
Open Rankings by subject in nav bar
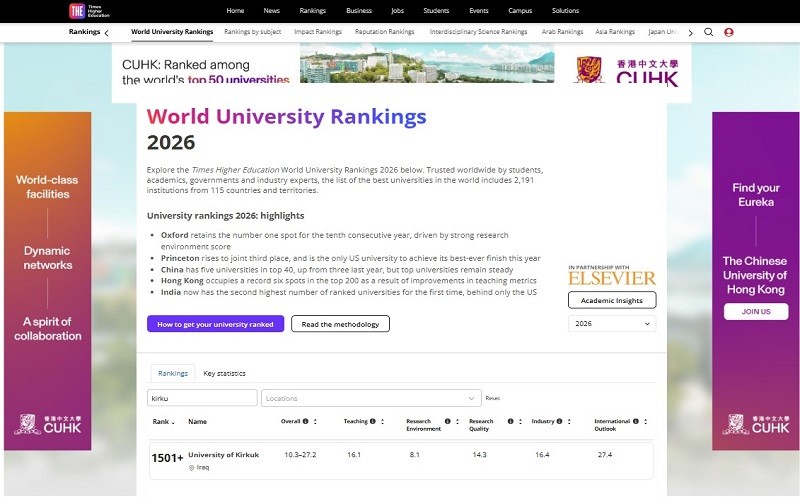point(253,32)
